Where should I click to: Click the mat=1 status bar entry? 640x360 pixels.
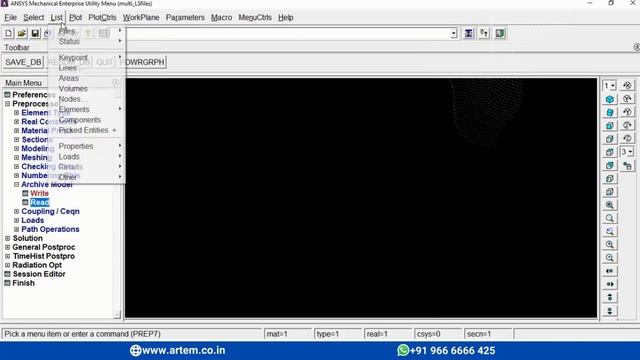(x=288, y=334)
